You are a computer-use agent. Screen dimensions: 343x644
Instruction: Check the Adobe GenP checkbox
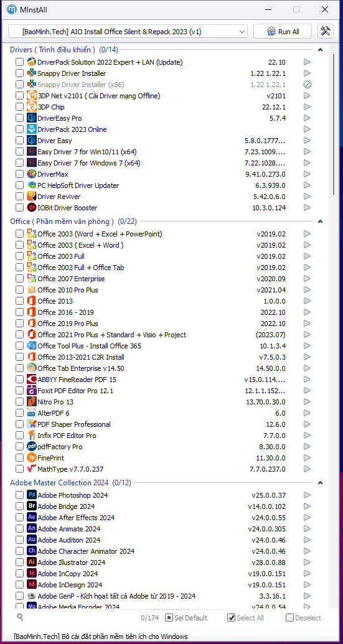19,596
